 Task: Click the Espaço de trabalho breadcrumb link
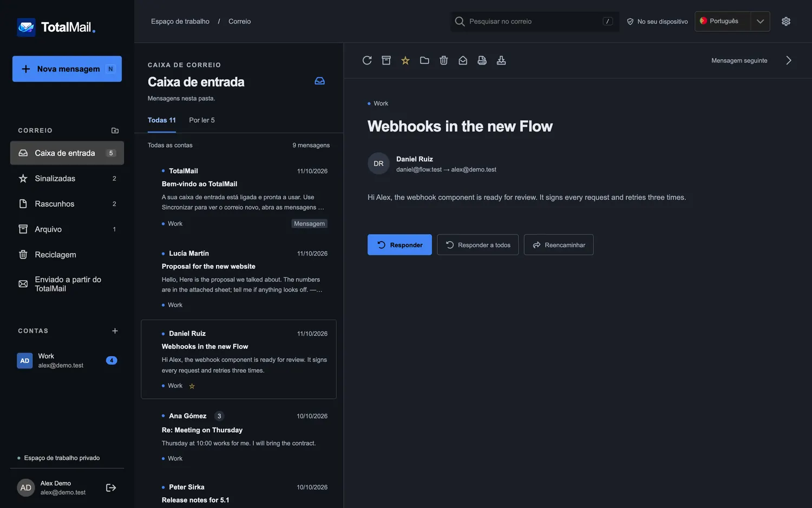pyautogui.click(x=180, y=22)
